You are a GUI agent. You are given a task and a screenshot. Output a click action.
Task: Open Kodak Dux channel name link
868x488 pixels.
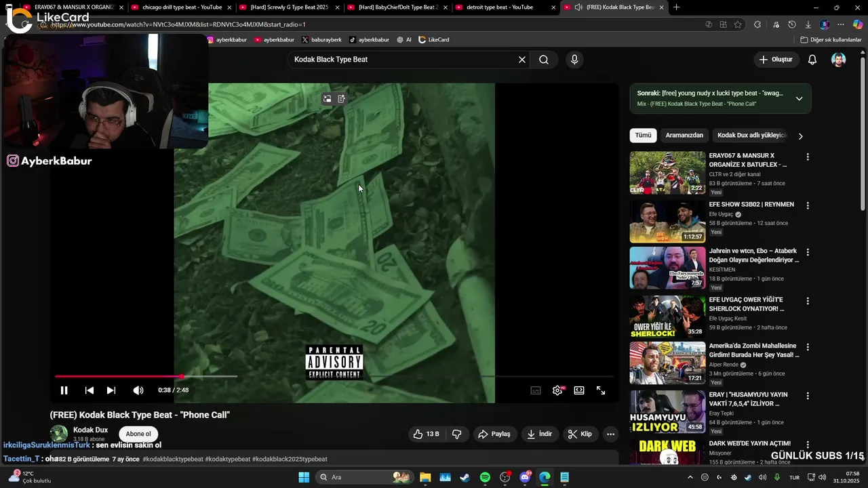90,430
